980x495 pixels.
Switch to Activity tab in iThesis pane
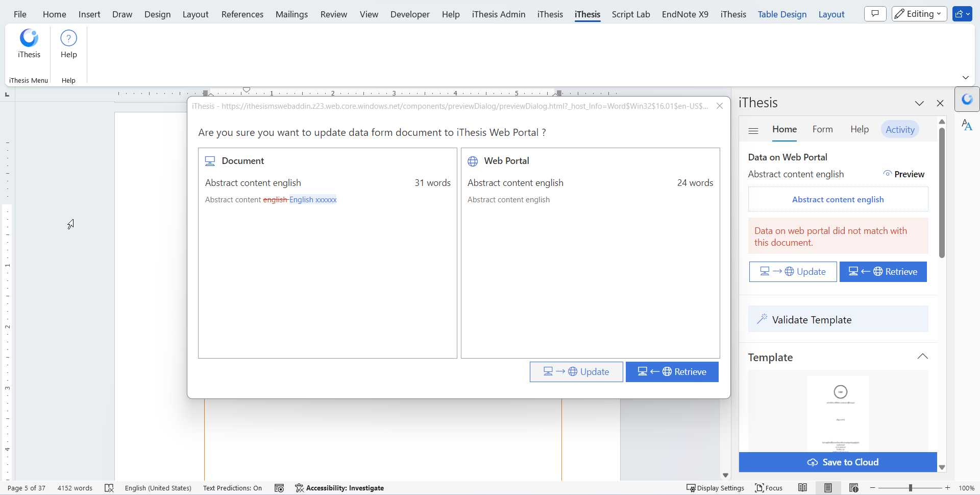coord(900,130)
